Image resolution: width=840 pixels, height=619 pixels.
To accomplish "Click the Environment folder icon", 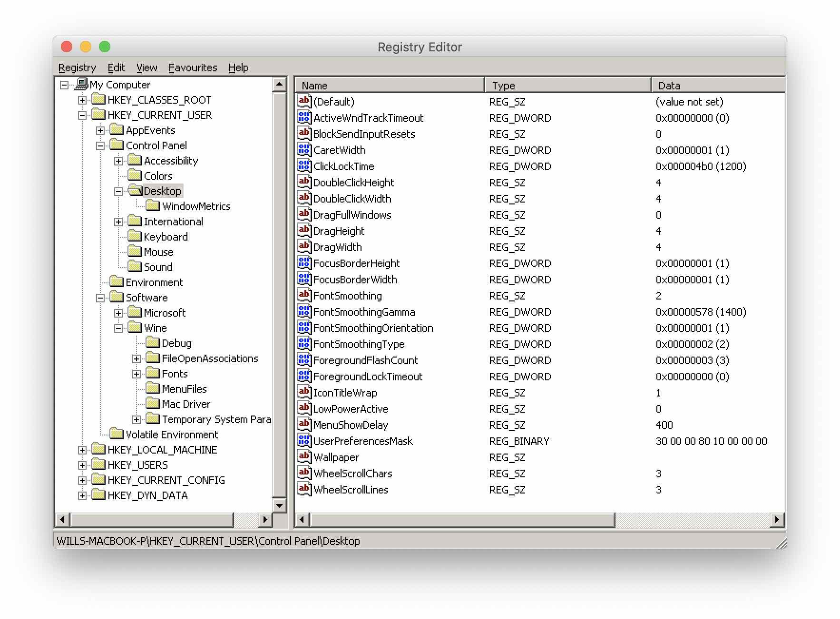I will 117,282.
